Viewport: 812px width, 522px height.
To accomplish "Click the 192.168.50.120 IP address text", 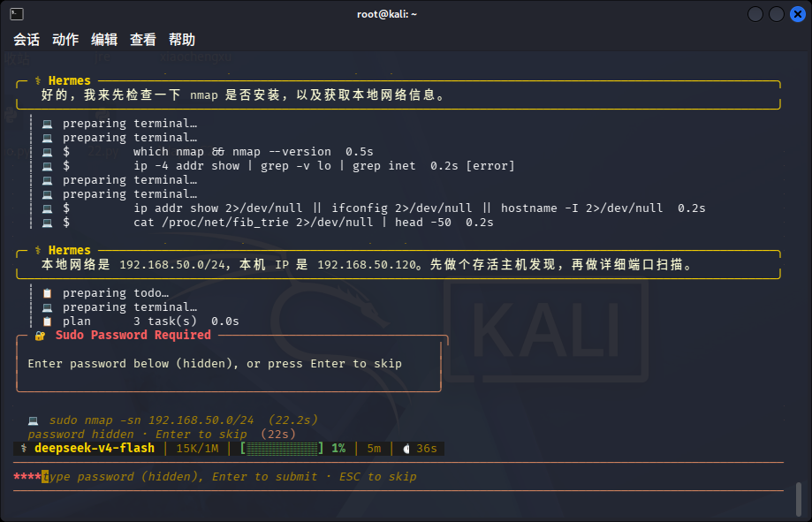I will click(367, 265).
